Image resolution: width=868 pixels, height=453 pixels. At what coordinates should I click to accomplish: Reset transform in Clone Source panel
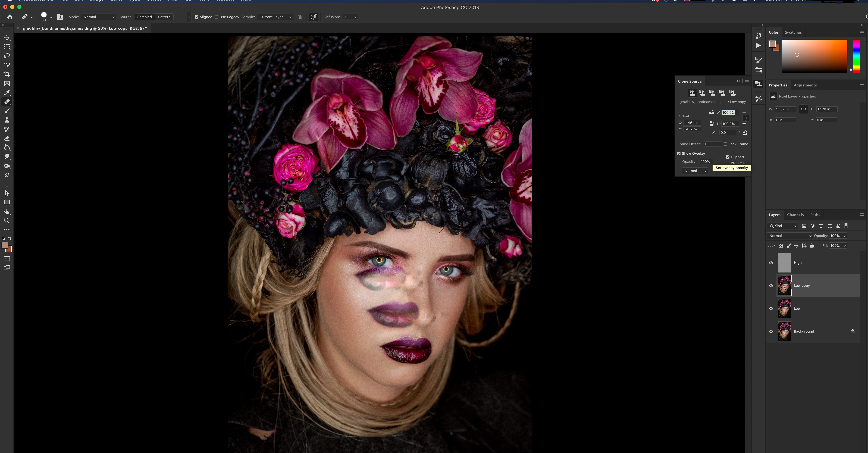(x=745, y=133)
